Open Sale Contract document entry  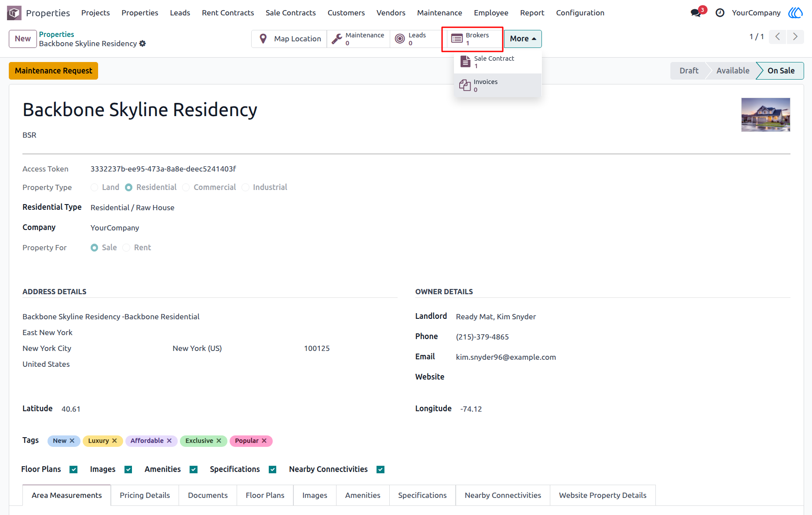497,62
